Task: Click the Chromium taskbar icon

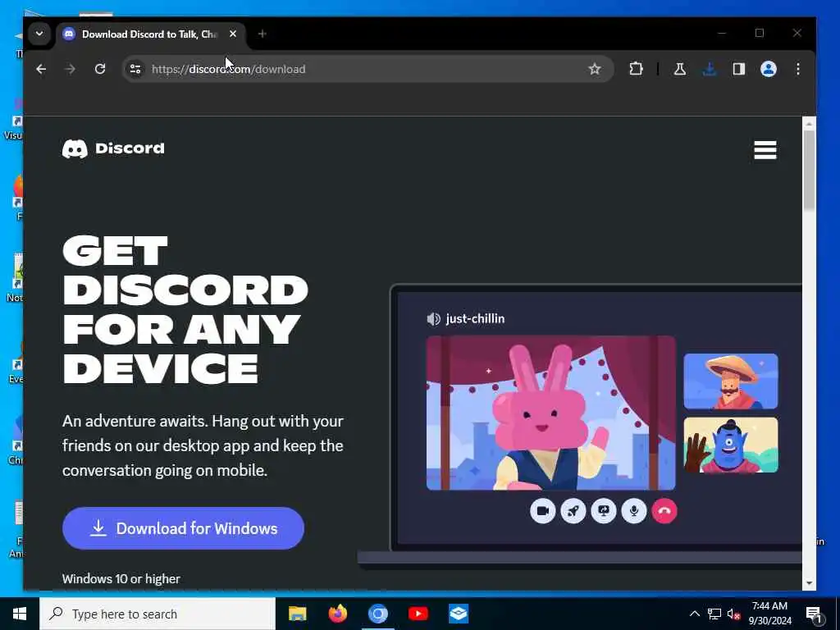Action: click(x=377, y=614)
